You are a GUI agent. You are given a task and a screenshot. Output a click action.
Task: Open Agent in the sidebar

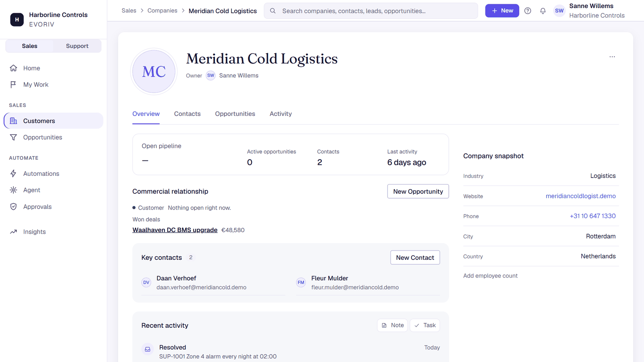coord(54,190)
